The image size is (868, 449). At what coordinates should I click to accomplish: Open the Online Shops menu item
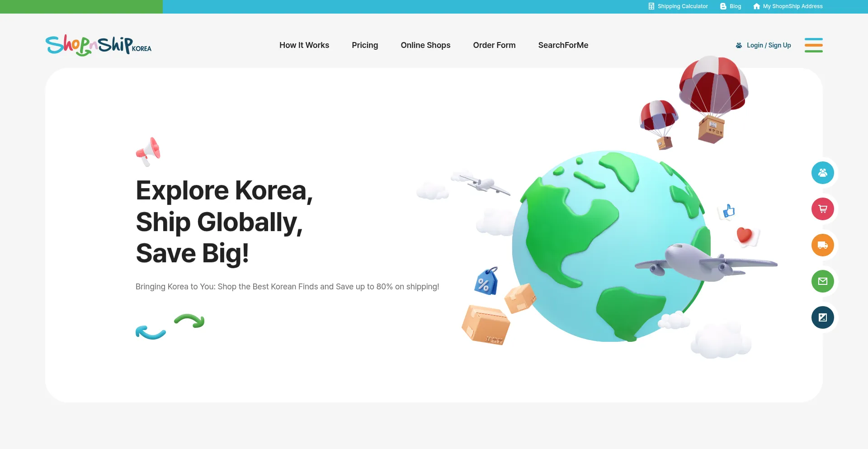(425, 45)
